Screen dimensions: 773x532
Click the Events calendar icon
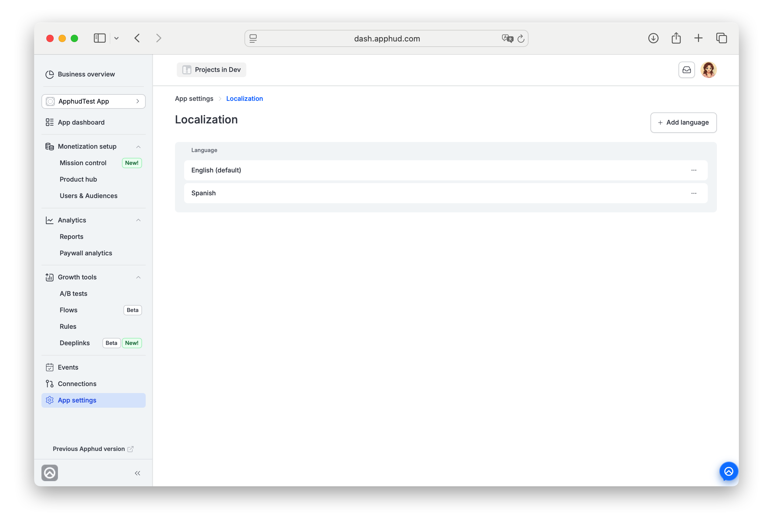(50, 367)
